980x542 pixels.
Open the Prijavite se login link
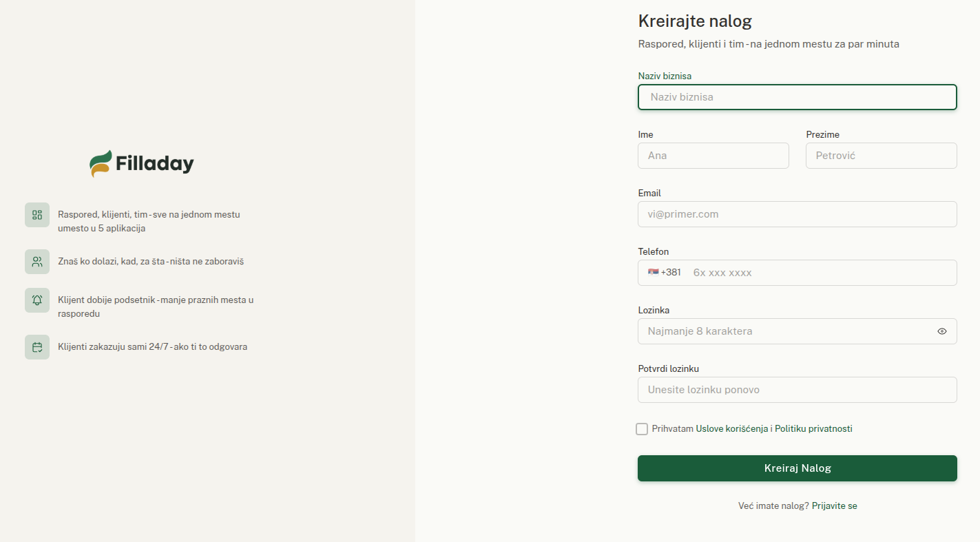coord(834,506)
